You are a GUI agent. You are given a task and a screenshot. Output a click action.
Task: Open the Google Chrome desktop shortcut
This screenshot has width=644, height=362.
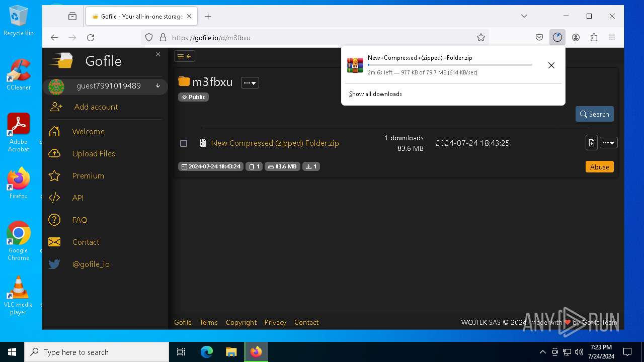point(18,241)
